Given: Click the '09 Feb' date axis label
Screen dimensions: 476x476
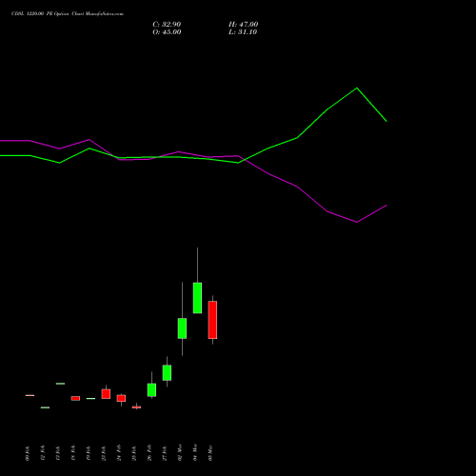Looking at the screenshot, I should [x=28, y=453].
